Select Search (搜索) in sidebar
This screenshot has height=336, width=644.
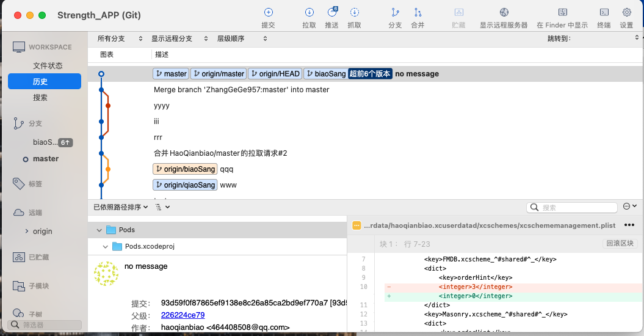pos(40,98)
